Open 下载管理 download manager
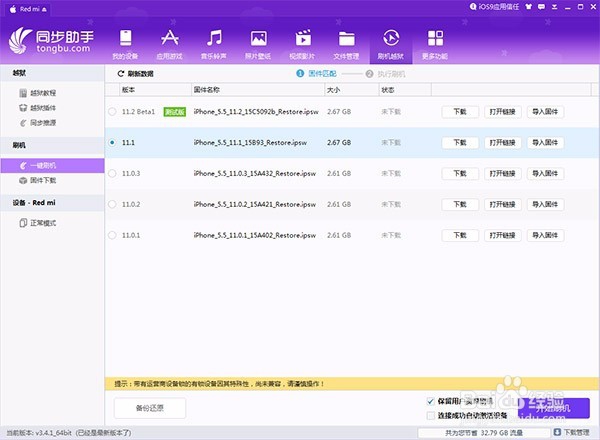Image resolution: width=600 pixels, height=440 pixels. 572,432
